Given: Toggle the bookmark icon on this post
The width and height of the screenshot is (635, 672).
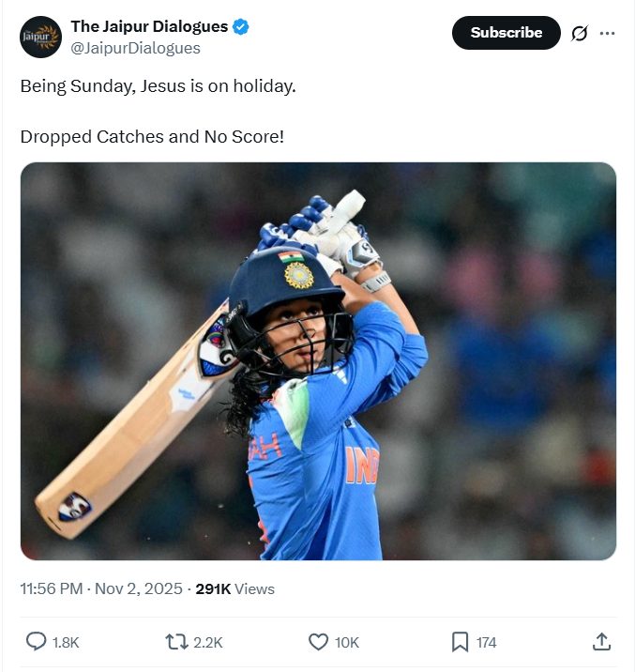Looking at the screenshot, I should pos(460,642).
